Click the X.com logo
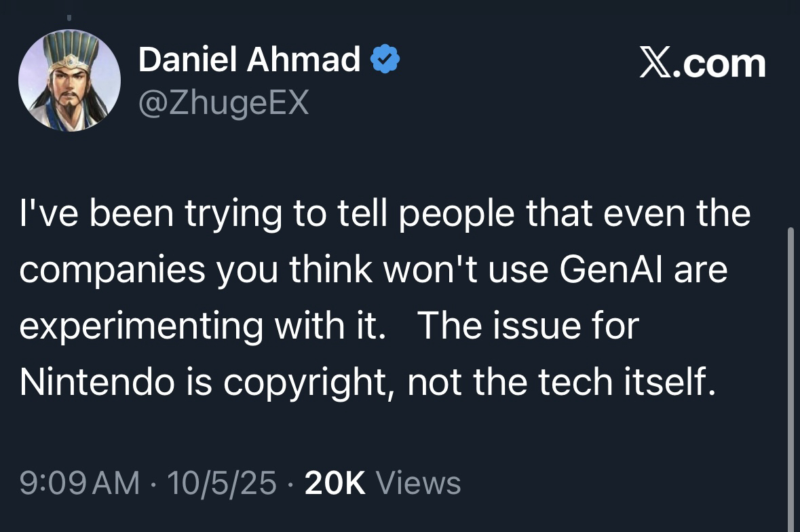800x532 pixels. click(703, 64)
